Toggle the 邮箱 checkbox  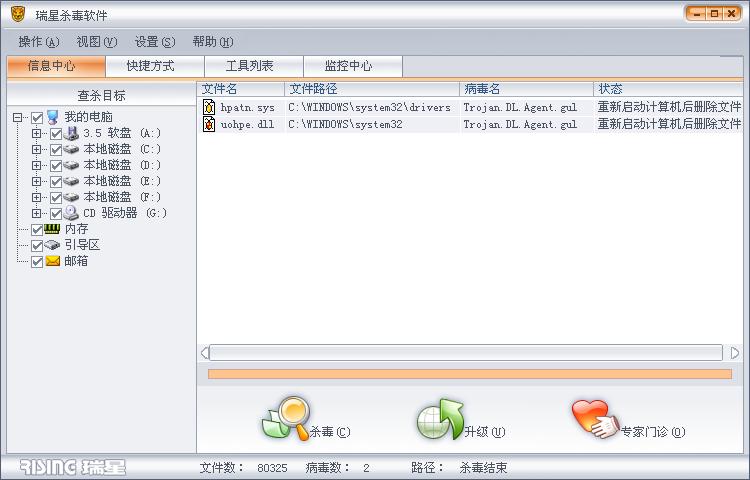37,262
